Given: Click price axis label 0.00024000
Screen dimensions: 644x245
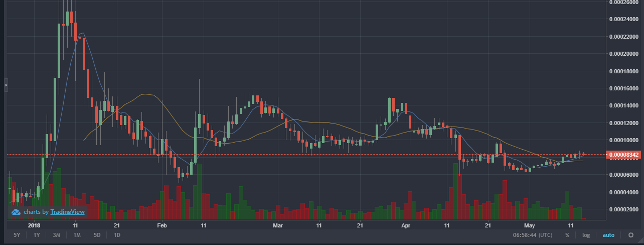Looking at the screenshot, I should (623, 19).
